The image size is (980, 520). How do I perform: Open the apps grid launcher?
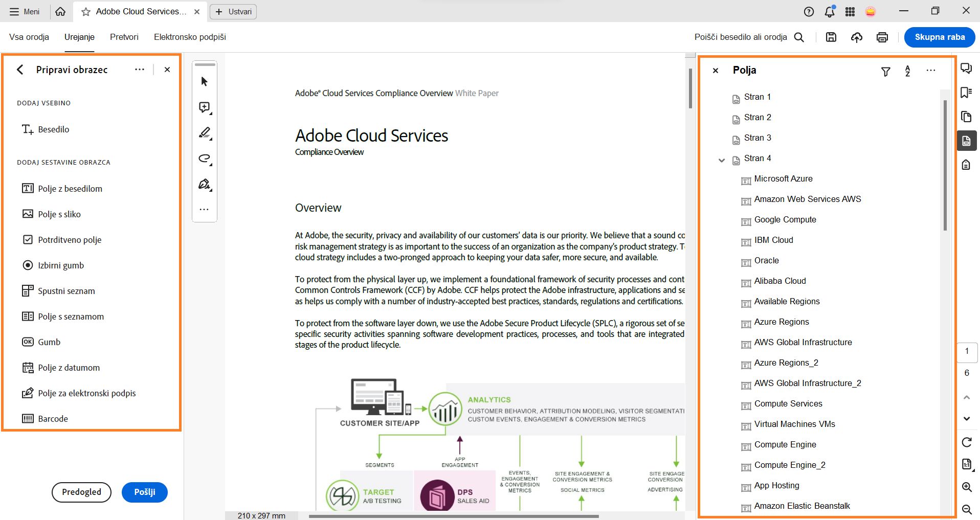point(850,12)
